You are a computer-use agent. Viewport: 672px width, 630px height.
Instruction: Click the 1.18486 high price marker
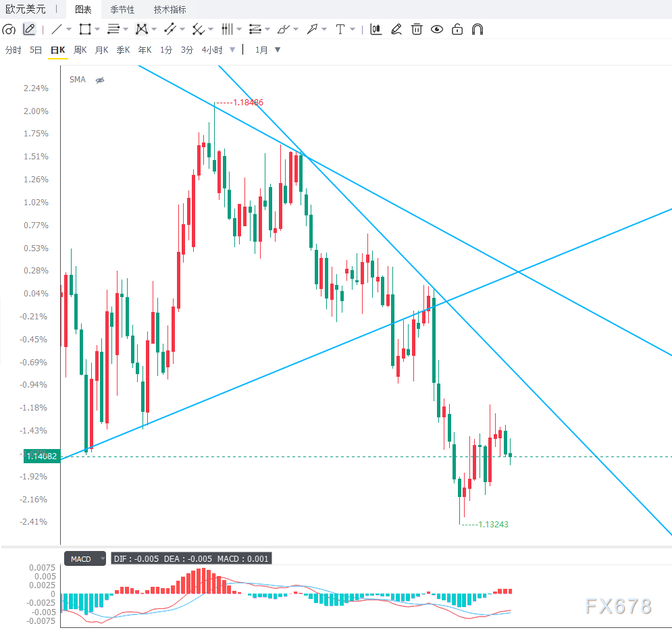[x=248, y=103]
